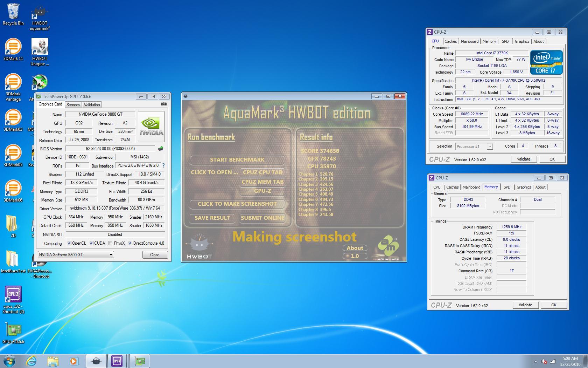Open the About tab in top CPU-Z
The image size is (588, 368).
pos(538,41)
